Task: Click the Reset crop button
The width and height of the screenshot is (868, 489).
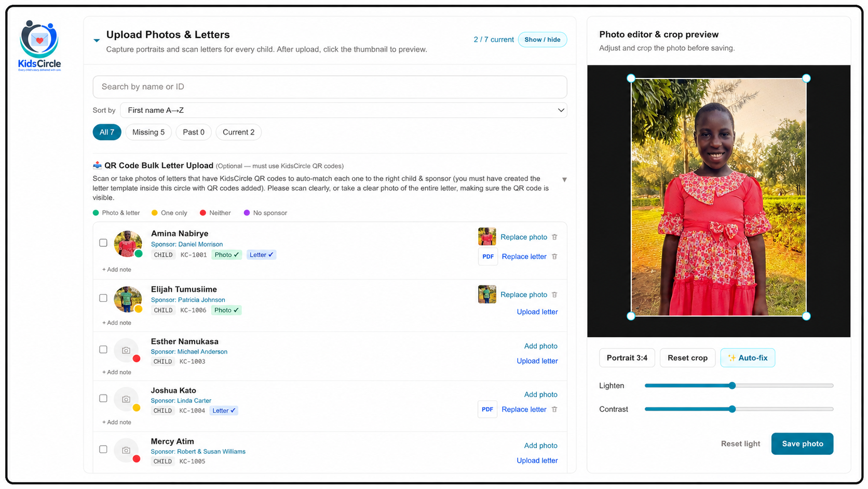Action: tap(687, 358)
